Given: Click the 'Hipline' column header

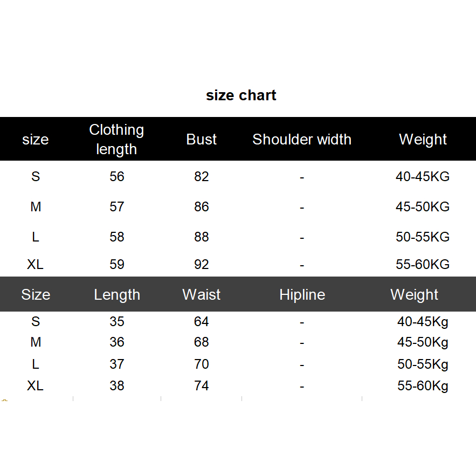Looking at the screenshot, I should click(302, 295).
